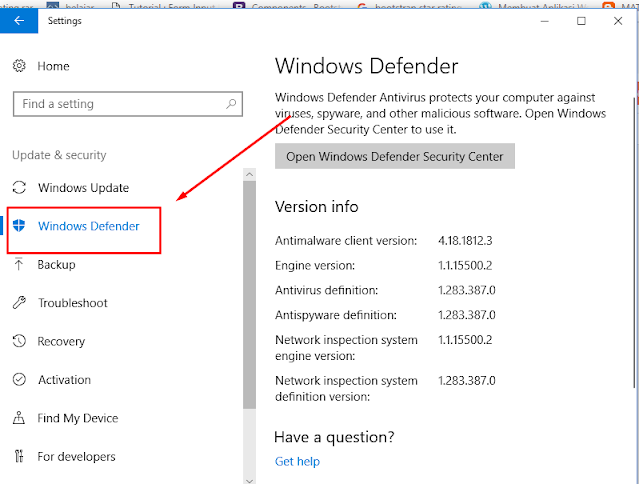The width and height of the screenshot is (639, 484).
Task: Follow the Get help link
Action: tap(297, 461)
